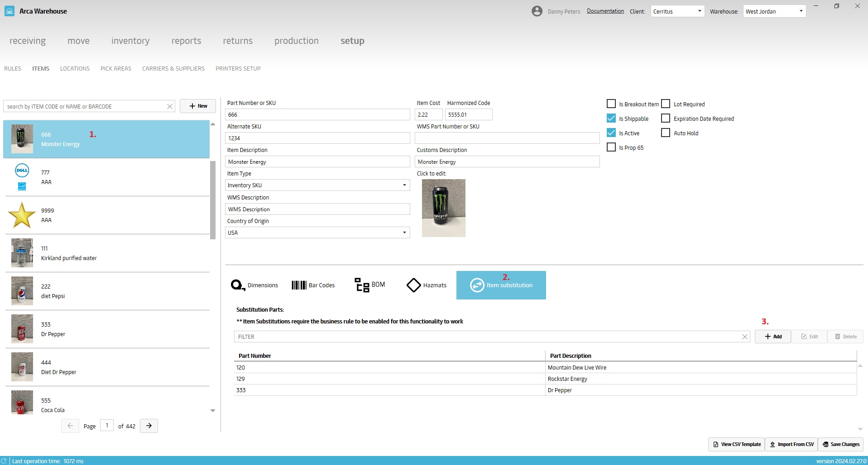
Task: Click the gold star image for item 9999
Action: pos(22,215)
